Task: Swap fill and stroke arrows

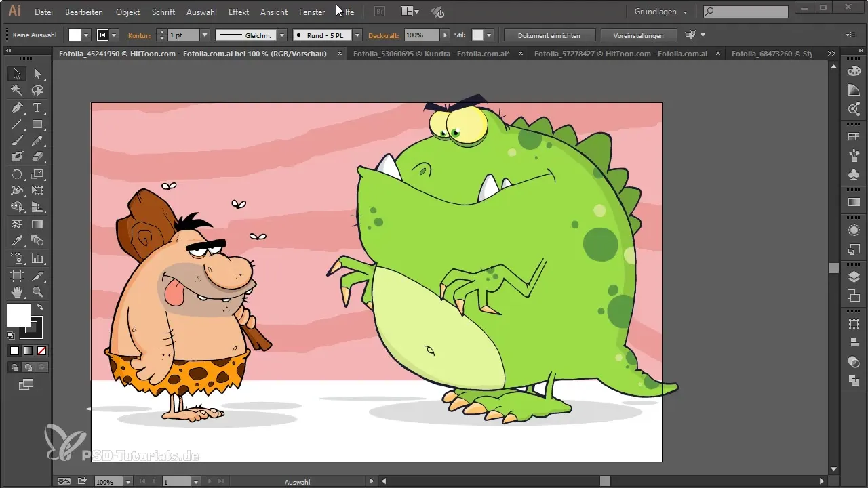Action: click(x=40, y=308)
